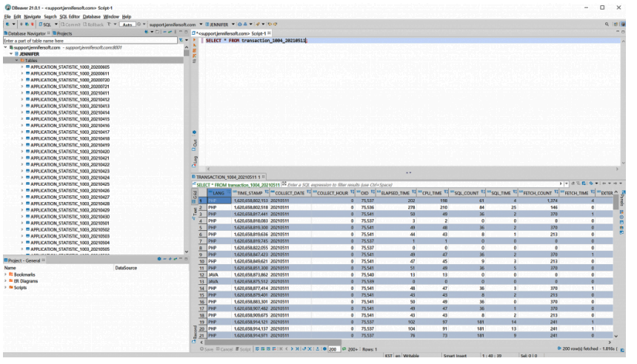Switch to the Projects tab
The width and height of the screenshot is (637, 364).
pos(63,33)
